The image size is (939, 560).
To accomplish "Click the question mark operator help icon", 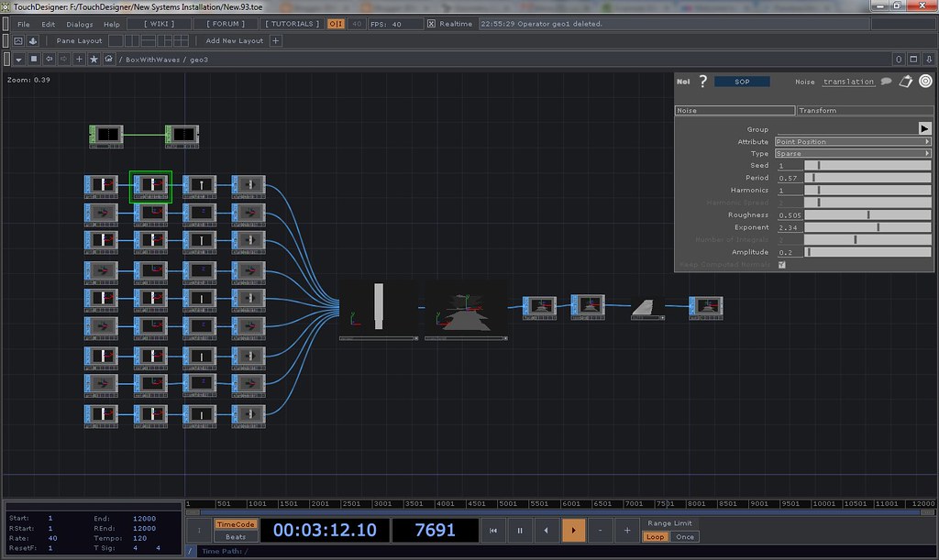I will click(703, 82).
